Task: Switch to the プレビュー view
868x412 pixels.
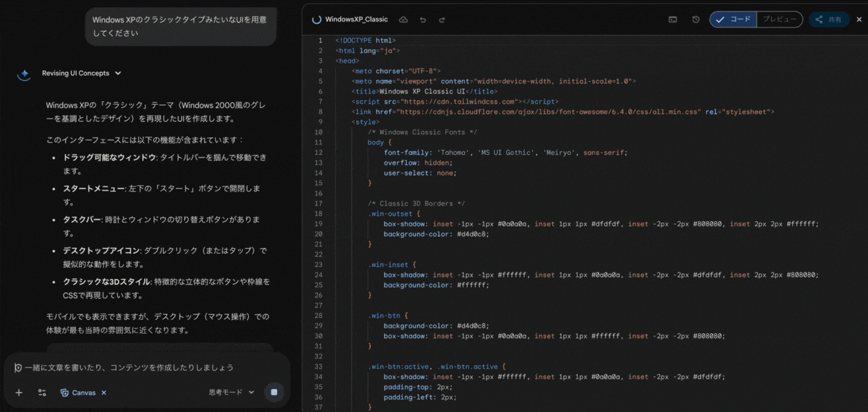Action: (x=780, y=19)
